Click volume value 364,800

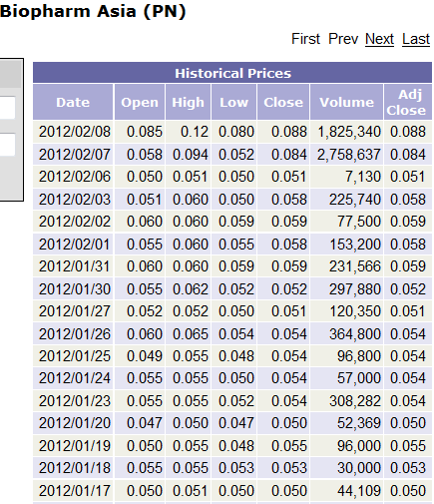click(355, 334)
